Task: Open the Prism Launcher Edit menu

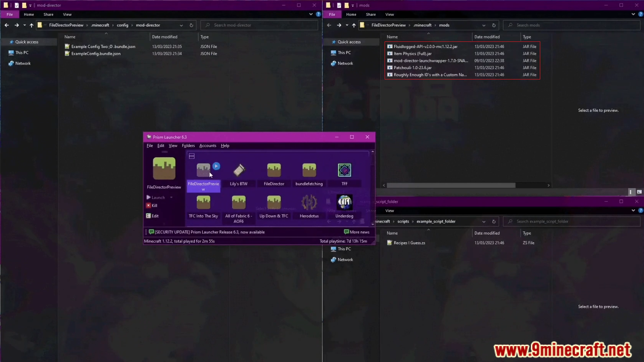Action: point(161,145)
